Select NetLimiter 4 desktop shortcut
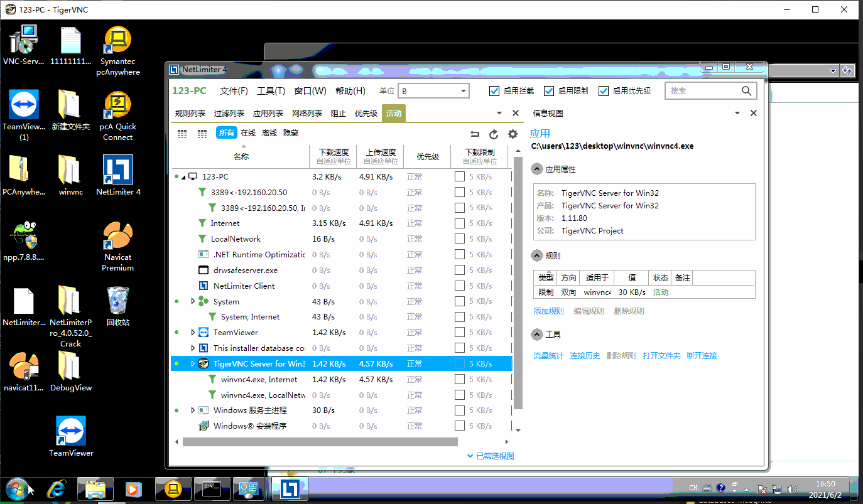This screenshot has width=863, height=504. click(117, 176)
